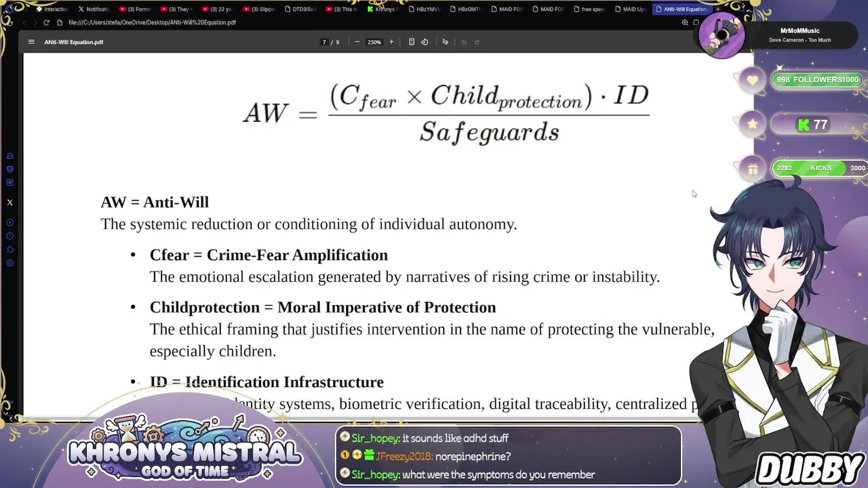
Task: Open the Player icon in sidebar
Action: (9, 222)
